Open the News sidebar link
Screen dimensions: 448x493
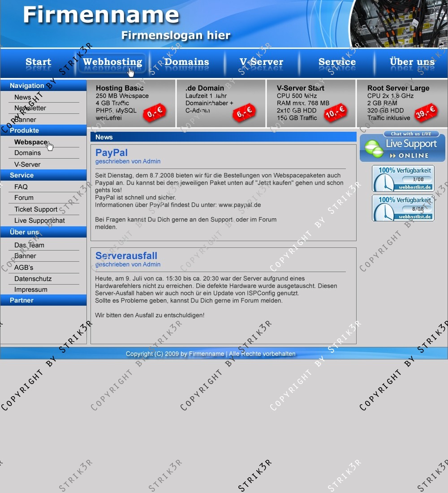tap(23, 97)
